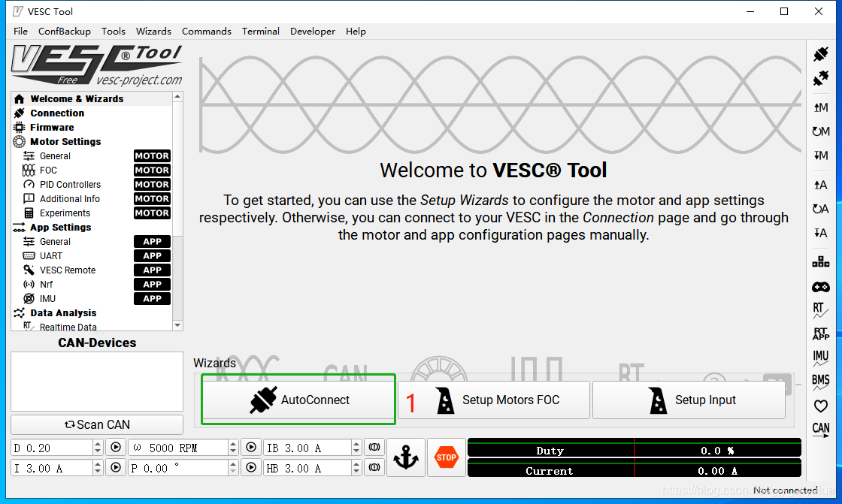Open VESC Remote app settings page
This screenshot has width=842, height=504.
(x=92, y=270)
